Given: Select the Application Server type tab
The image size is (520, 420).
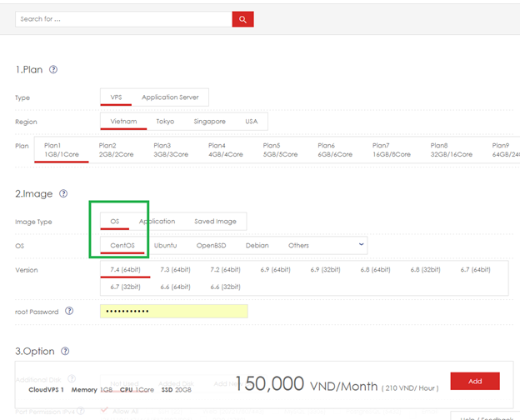Looking at the screenshot, I should tap(170, 97).
